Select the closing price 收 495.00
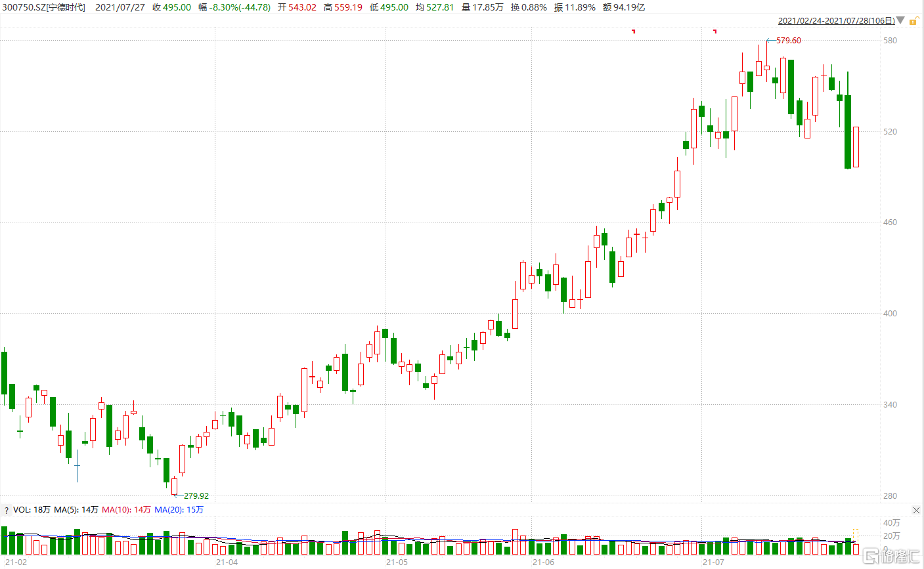The width and height of the screenshot is (924, 569). 171,7
